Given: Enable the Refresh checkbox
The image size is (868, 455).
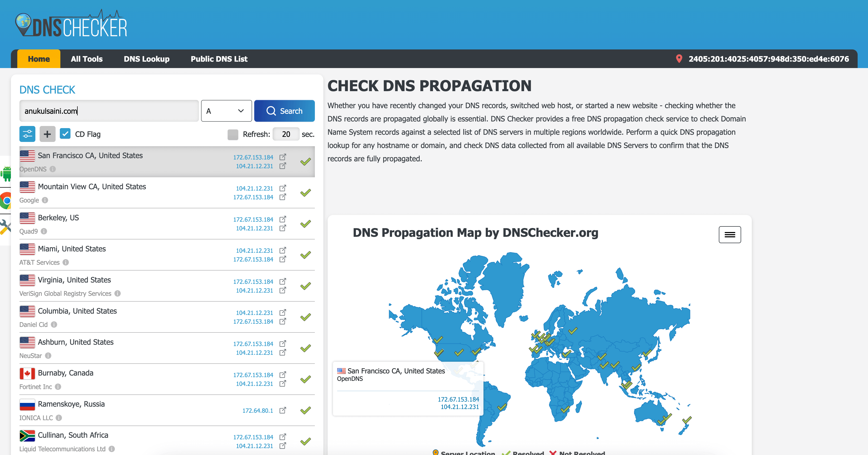Looking at the screenshot, I should (x=233, y=134).
